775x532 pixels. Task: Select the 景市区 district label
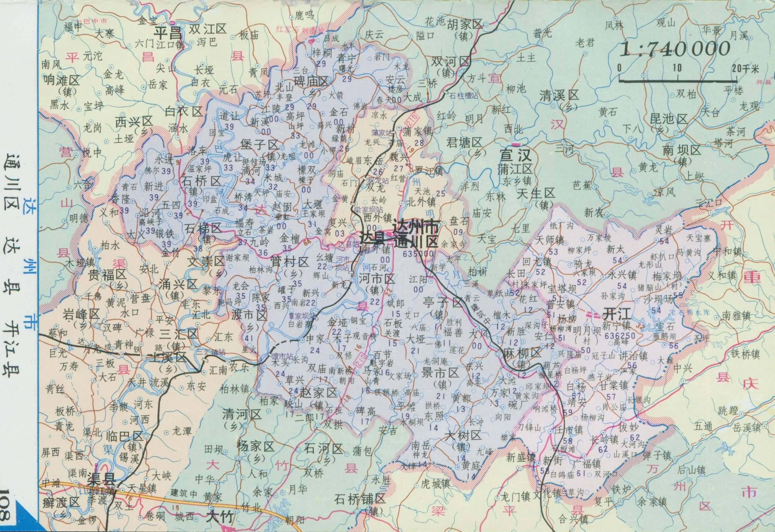pyautogui.click(x=440, y=373)
